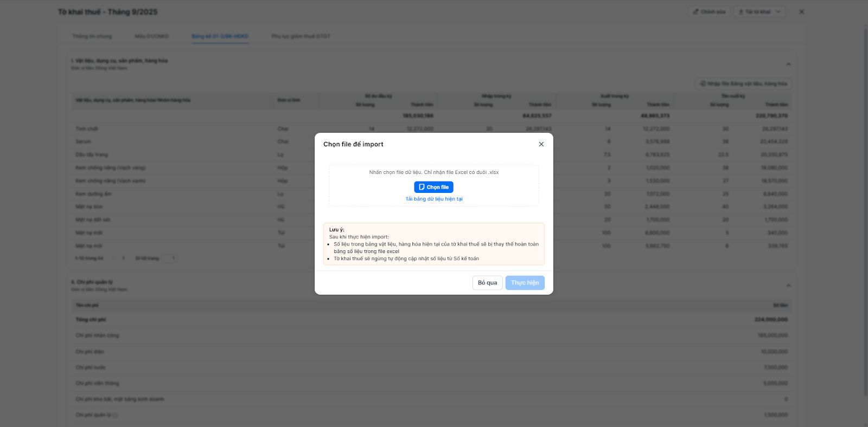The image size is (868, 427).
Task: Go to the "Phụ lục giảm thuế GTGT" tab
Action: (x=301, y=36)
